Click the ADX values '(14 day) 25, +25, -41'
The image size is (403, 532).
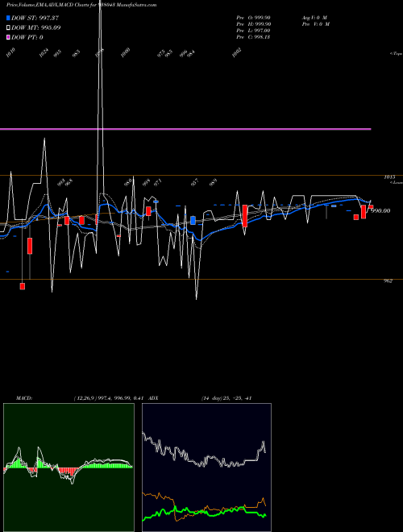[226, 398]
